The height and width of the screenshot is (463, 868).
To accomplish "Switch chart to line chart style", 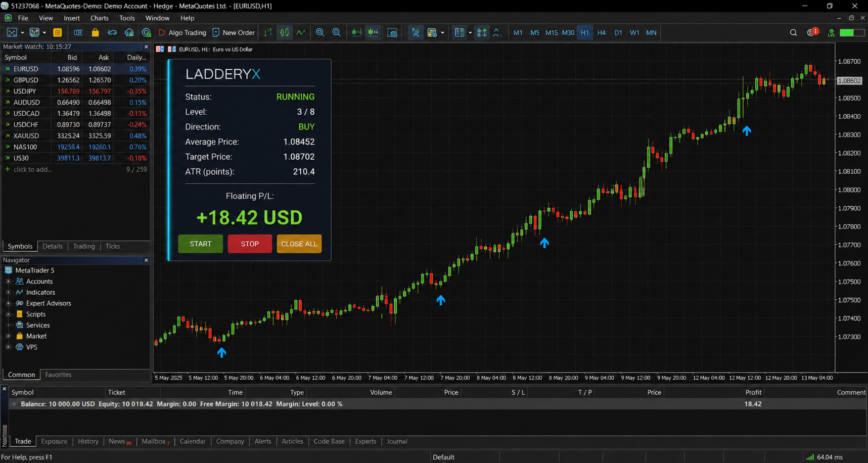I will [x=301, y=32].
